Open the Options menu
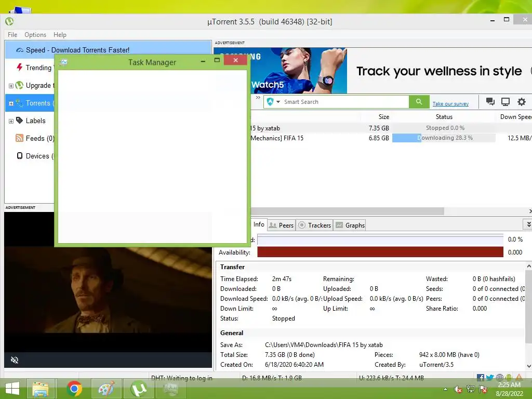The width and height of the screenshot is (532, 399). point(35,35)
